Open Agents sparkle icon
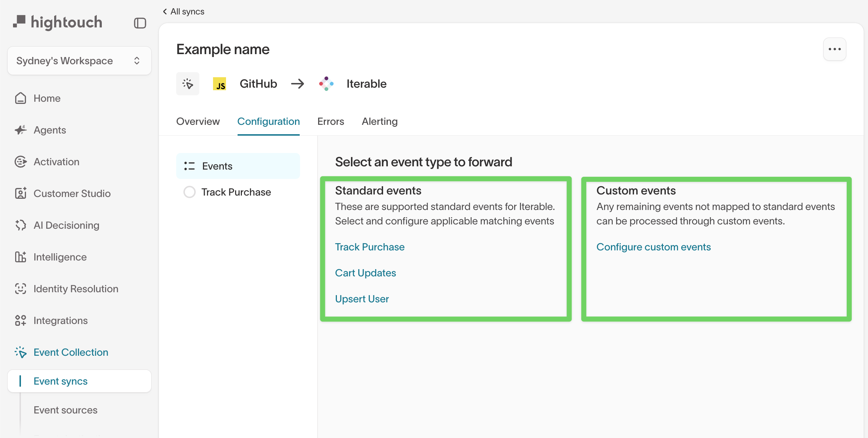This screenshot has height=438, width=868. point(21,130)
